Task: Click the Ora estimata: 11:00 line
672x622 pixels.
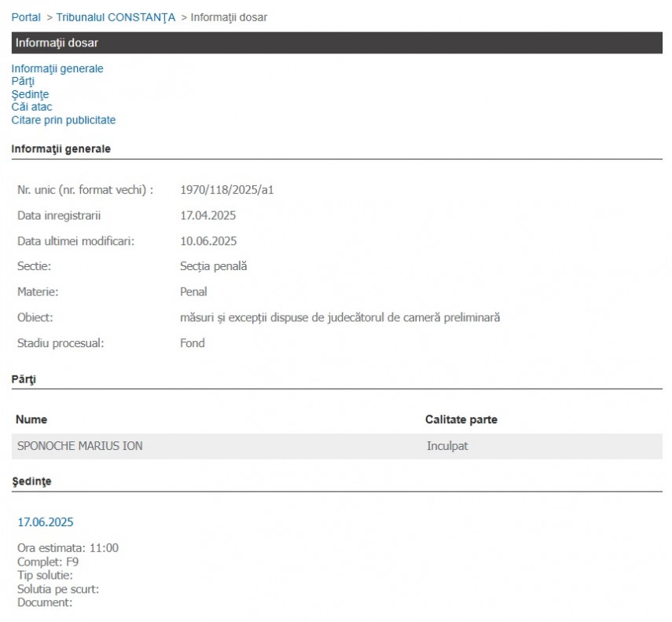Action: tap(68, 548)
